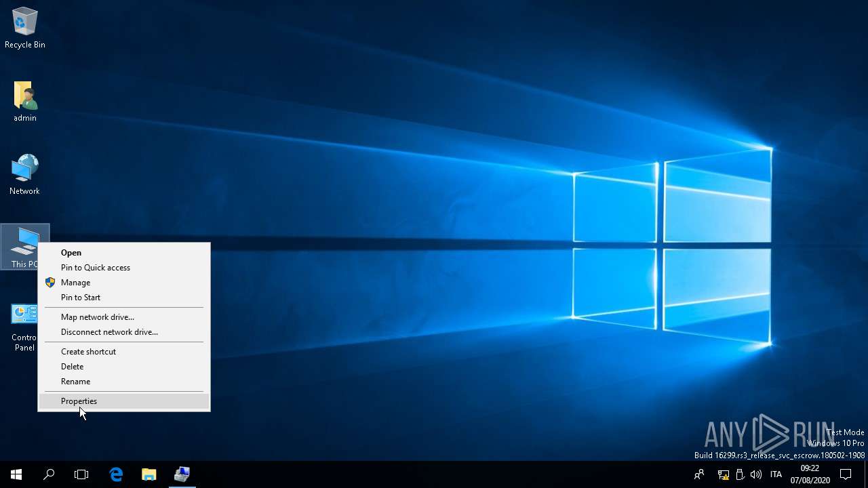Select the admin user folder icon

coord(25,102)
